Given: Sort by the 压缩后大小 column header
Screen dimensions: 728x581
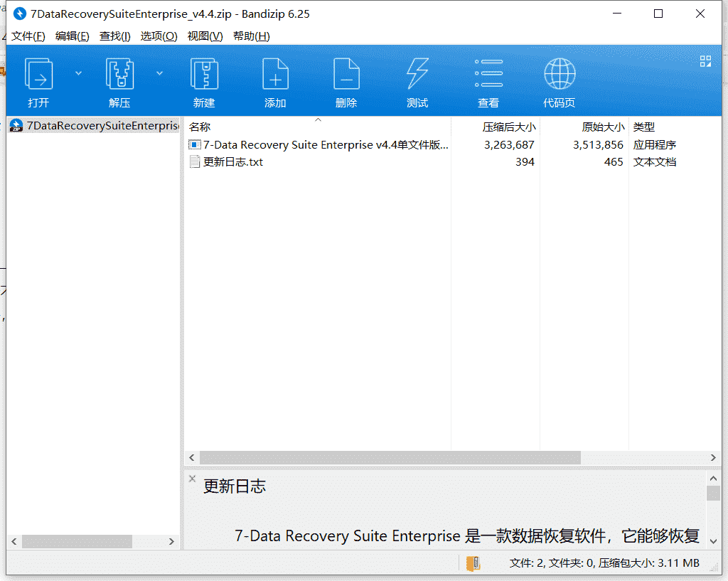Looking at the screenshot, I should 496,127.
